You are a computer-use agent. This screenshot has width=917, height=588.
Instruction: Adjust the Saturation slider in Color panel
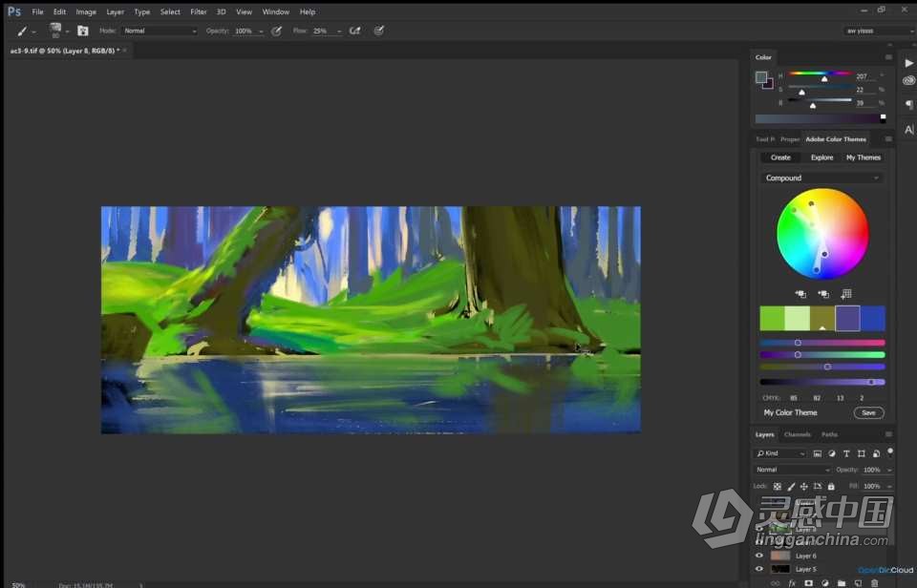[x=820, y=88]
